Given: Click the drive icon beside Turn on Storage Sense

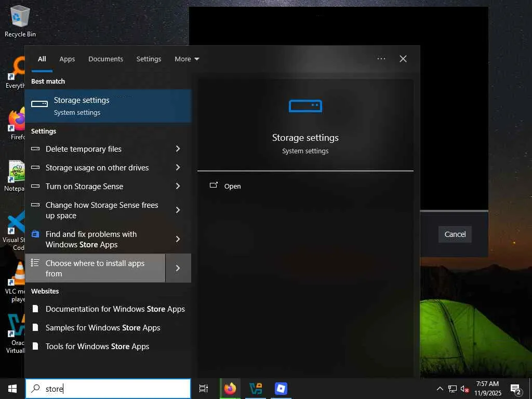Looking at the screenshot, I should click(35, 186).
